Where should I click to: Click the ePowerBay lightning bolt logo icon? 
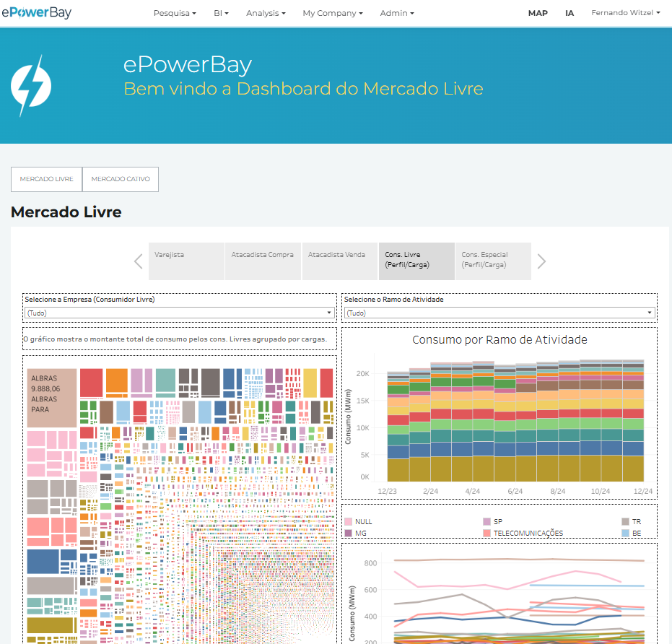(x=30, y=86)
